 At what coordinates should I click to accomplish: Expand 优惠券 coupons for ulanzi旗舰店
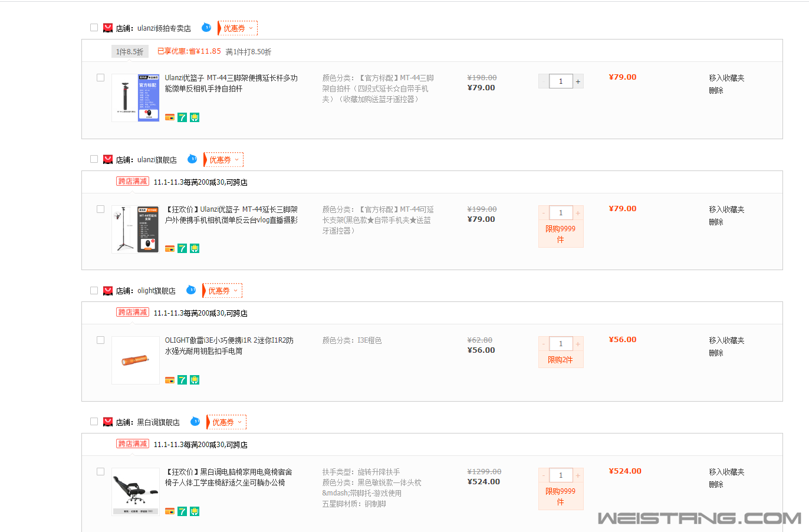coord(224,159)
